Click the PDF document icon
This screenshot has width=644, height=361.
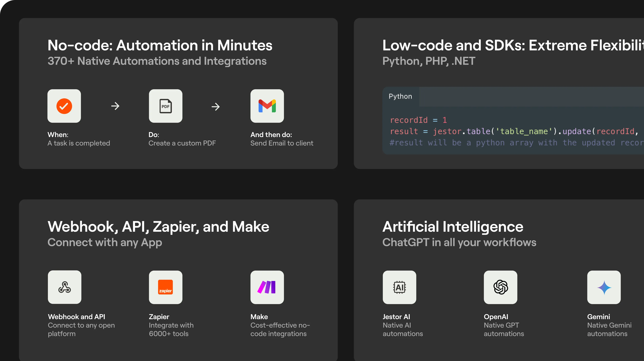tap(165, 106)
